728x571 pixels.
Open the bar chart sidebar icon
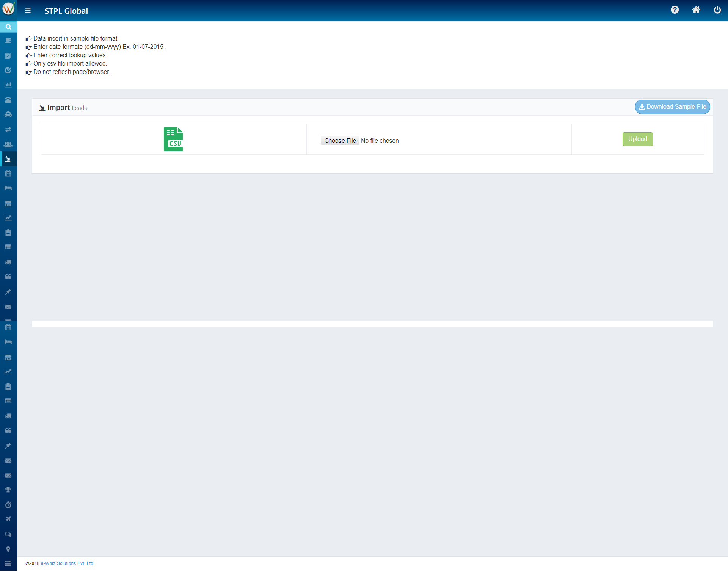click(8, 85)
